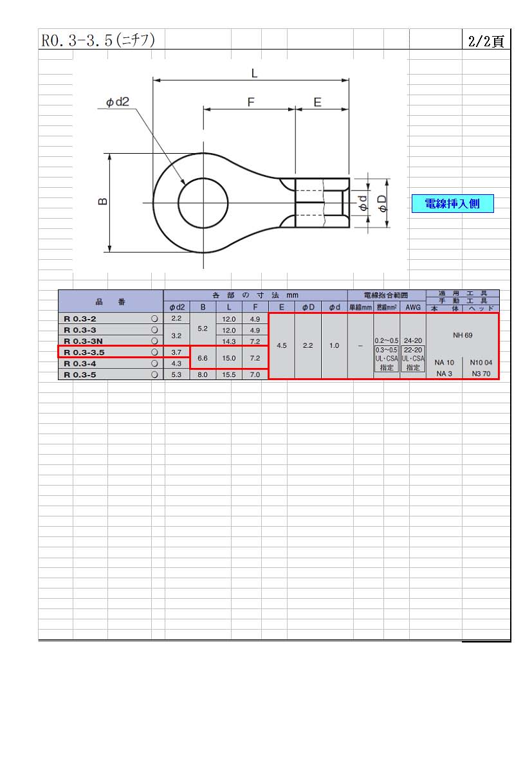Select the L value 14.3
This screenshot has width=532, height=775.
[x=229, y=341]
